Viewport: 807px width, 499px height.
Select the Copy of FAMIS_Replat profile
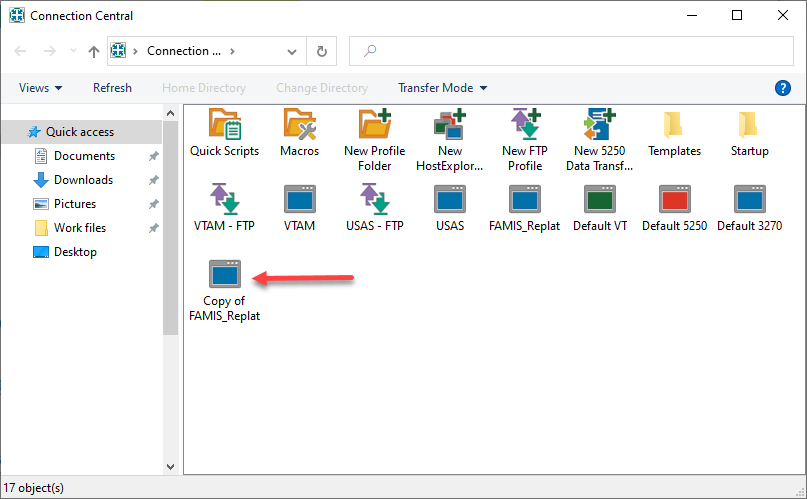click(225, 274)
